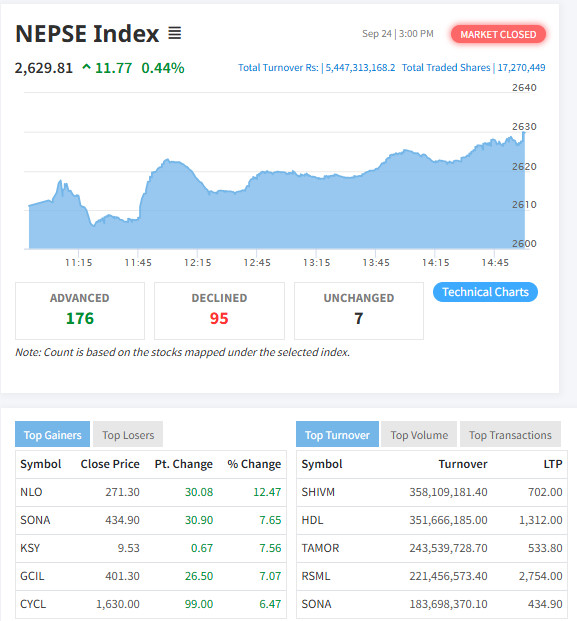This screenshot has height=621, width=577.
Task: Click KSY symbol in gainers list
Action: 30,548
